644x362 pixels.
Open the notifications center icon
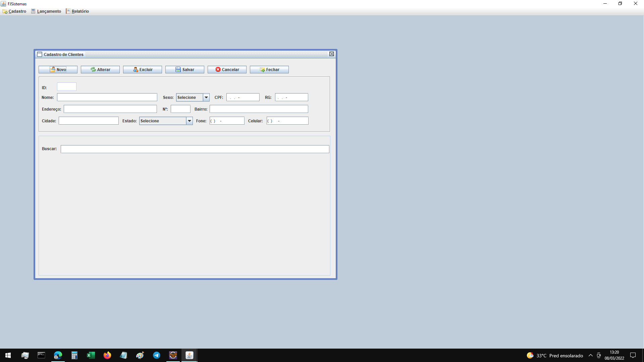pyautogui.click(x=633, y=355)
